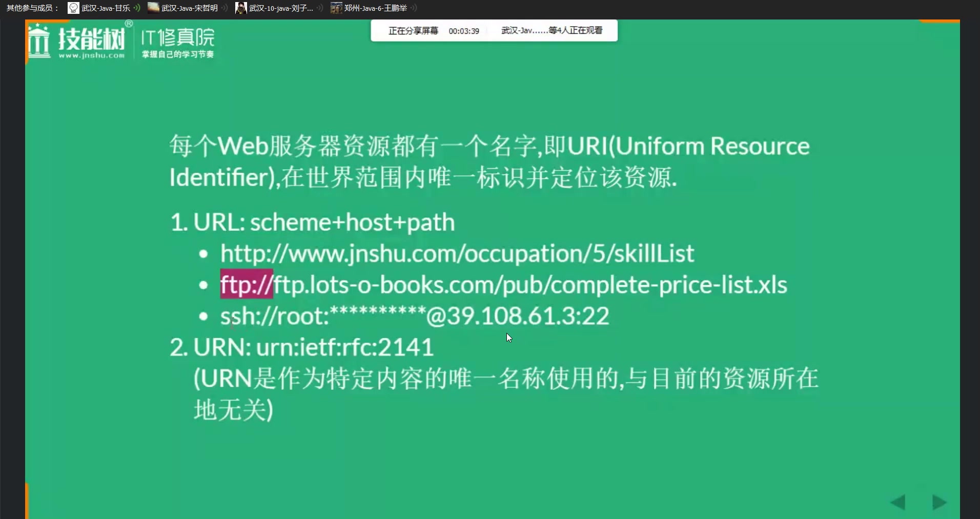This screenshot has width=980, height=519.
Task: Go to the previous slide arrow
Action: (898, 502)
